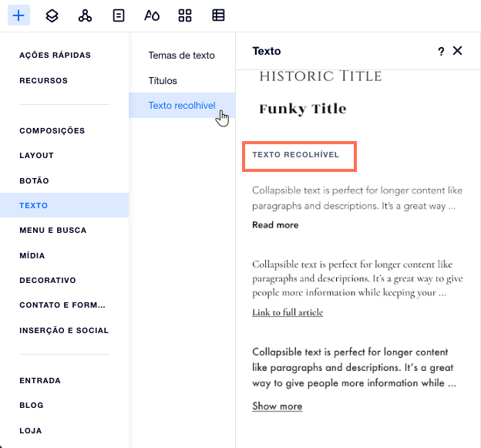Click the Read more expander
The width and height of the screenshot is (481, 448).
pos(275,225)
